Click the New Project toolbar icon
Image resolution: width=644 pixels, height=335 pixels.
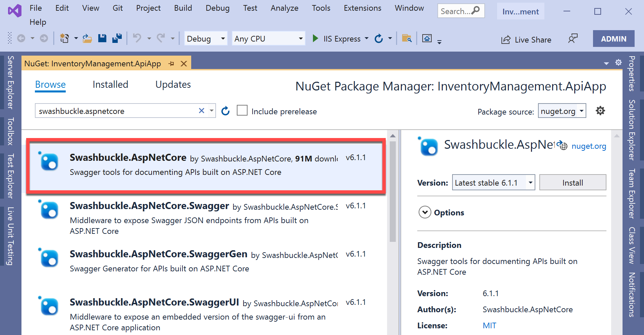click(64, 38)
